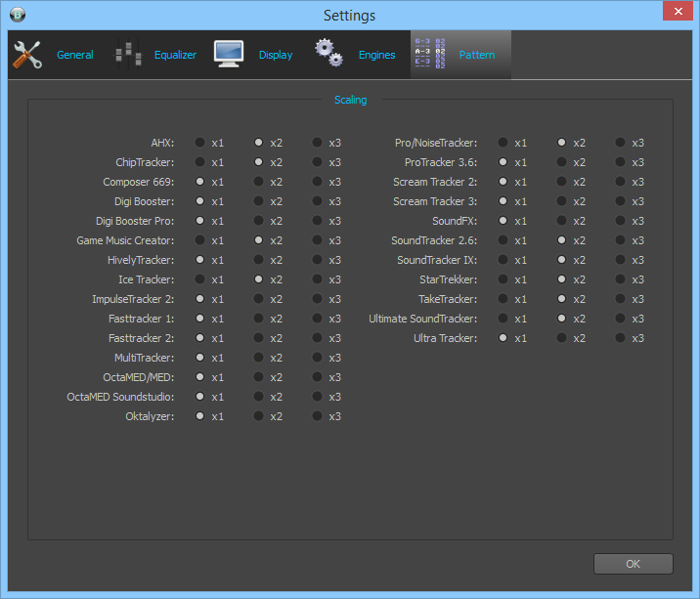
Task: Click the Engines gears icon
Action: pyautogui.click(x=329, y=53)
